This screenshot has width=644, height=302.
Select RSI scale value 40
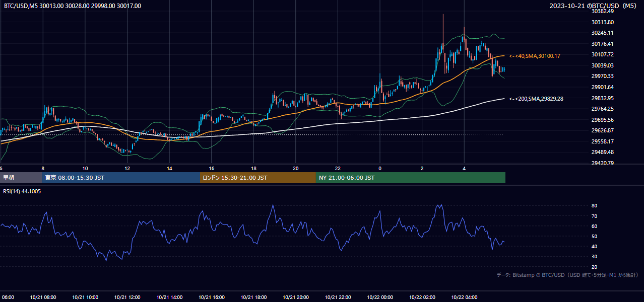tap(595, 246)
